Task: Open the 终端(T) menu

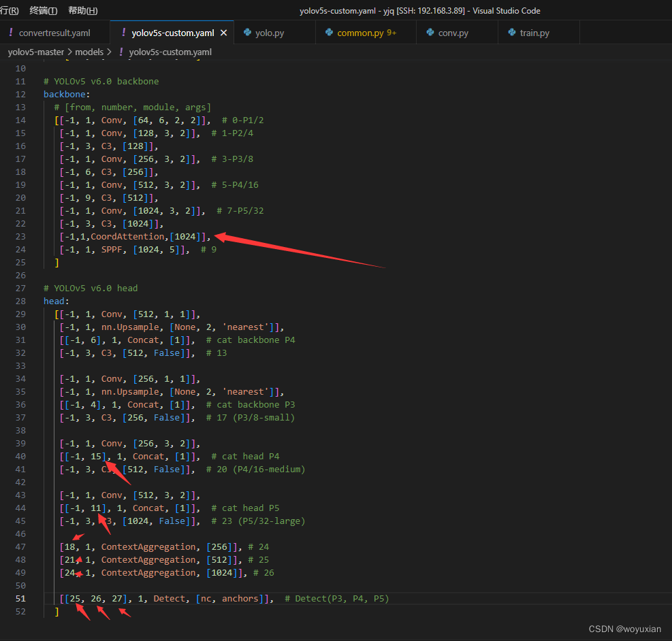Action: tap(44, 10)
